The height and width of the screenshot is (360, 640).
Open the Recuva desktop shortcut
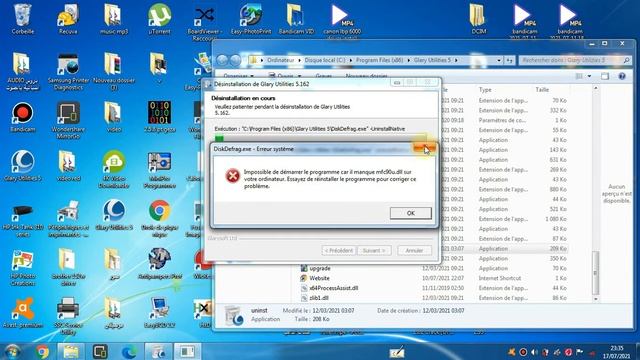coord(68,19)
